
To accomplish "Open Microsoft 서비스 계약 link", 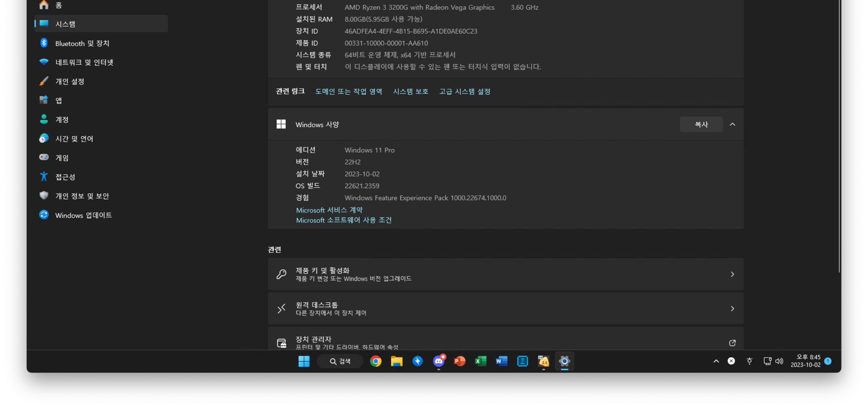I will [x=329, y=210].
